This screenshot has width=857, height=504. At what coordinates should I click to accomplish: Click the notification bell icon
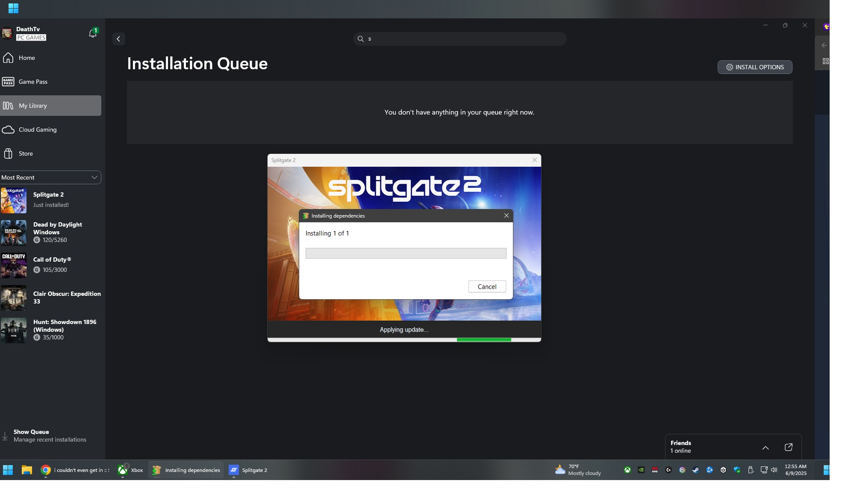[x=92, y=33]
